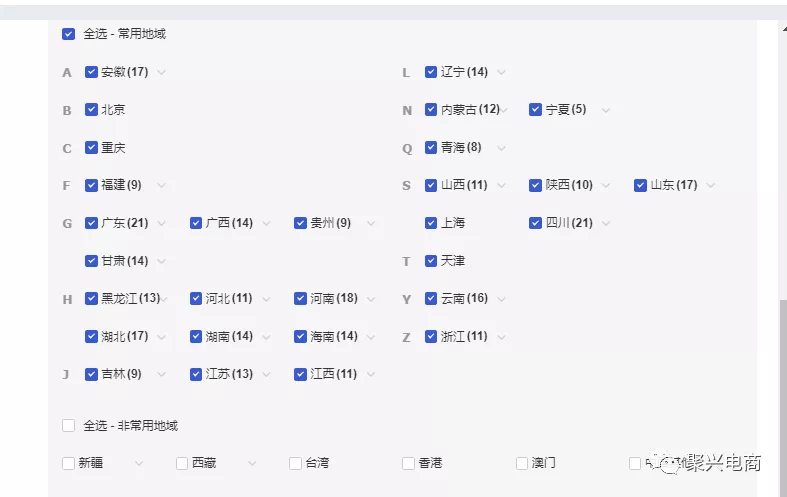This screenshot has height=497, width=787.
Task: Toggle the 安徽 province checkbox
Action: click(91, 72)
